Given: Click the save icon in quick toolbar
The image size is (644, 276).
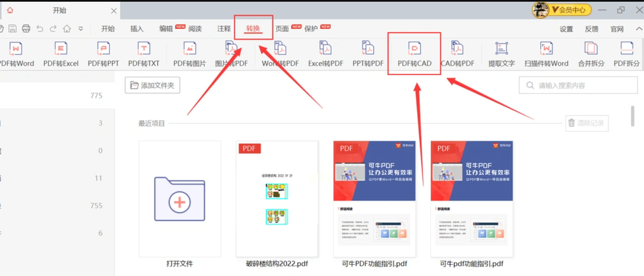Looking at the screenshot, I should 12,29.
